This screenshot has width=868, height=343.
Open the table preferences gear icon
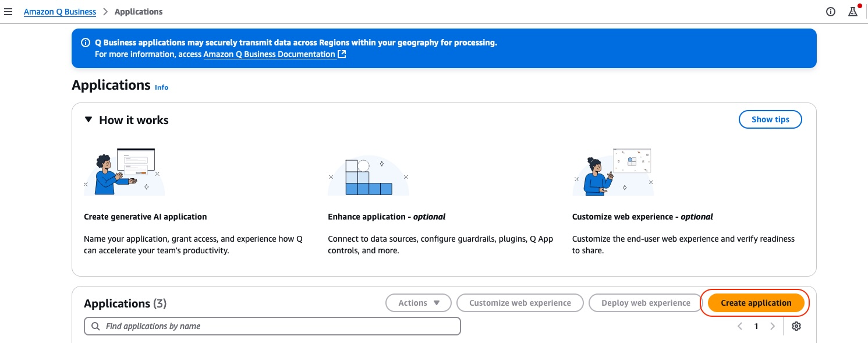[796, 326]
